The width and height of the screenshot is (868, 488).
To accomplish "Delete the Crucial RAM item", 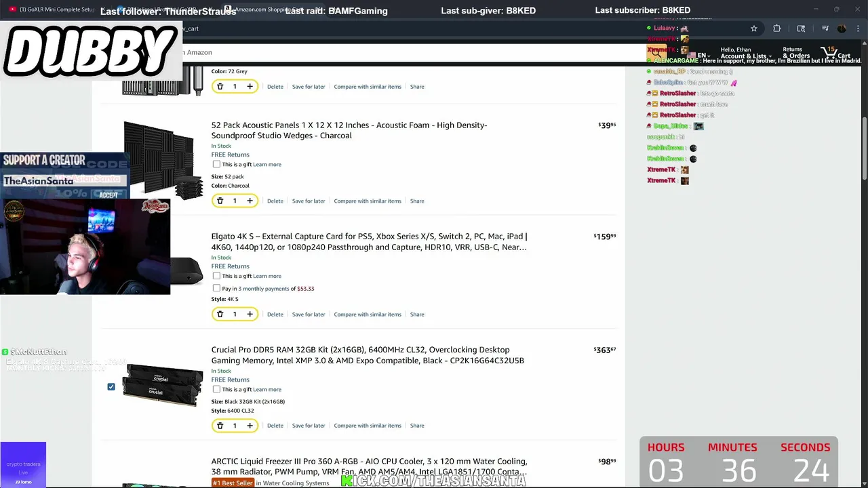I will pyautogui.click(x=275, y=426).
